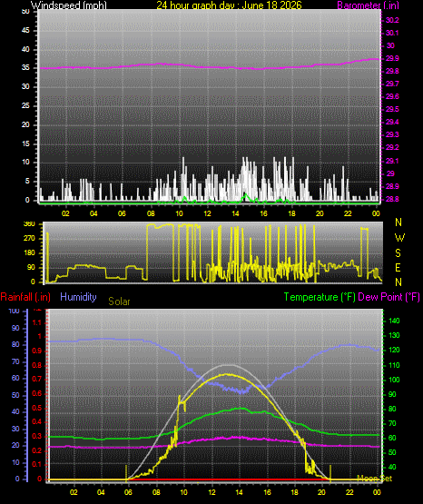The width and height of the screenshot is (423, 504).
Task: Click the E compass direction label
Action: 398,267
